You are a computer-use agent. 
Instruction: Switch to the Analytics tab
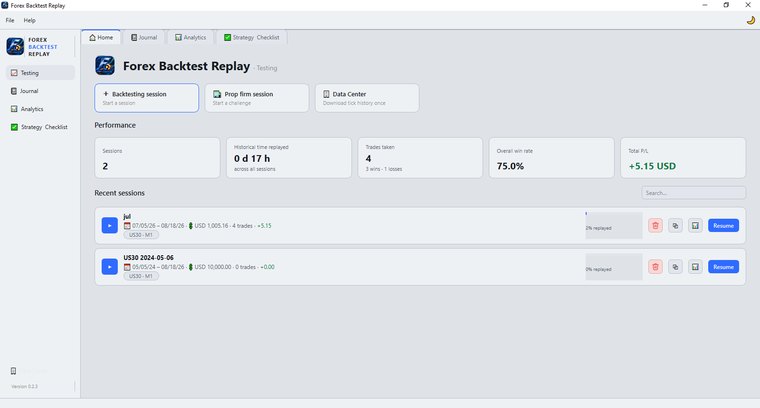click(x=190, y=37)
